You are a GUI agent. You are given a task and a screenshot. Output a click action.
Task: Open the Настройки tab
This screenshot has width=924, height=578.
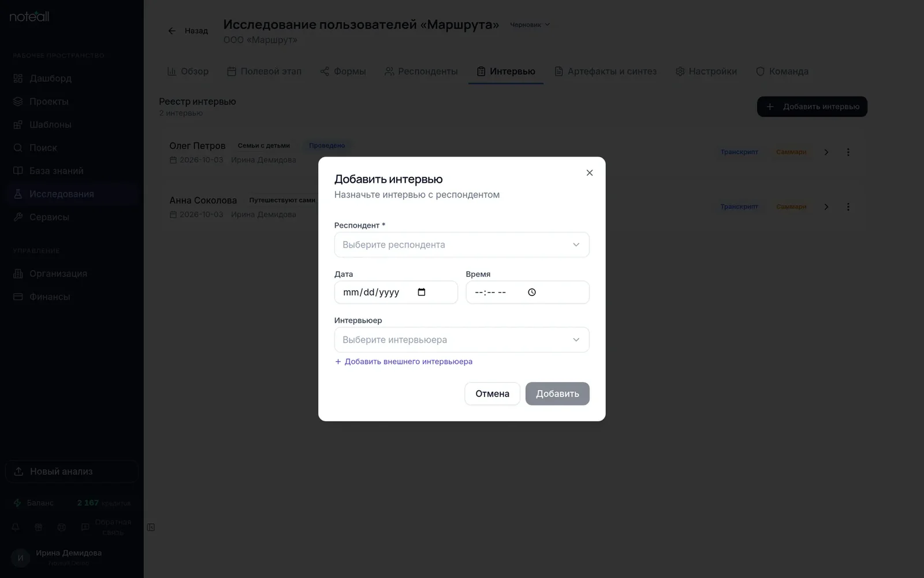(x=706, y=72)
